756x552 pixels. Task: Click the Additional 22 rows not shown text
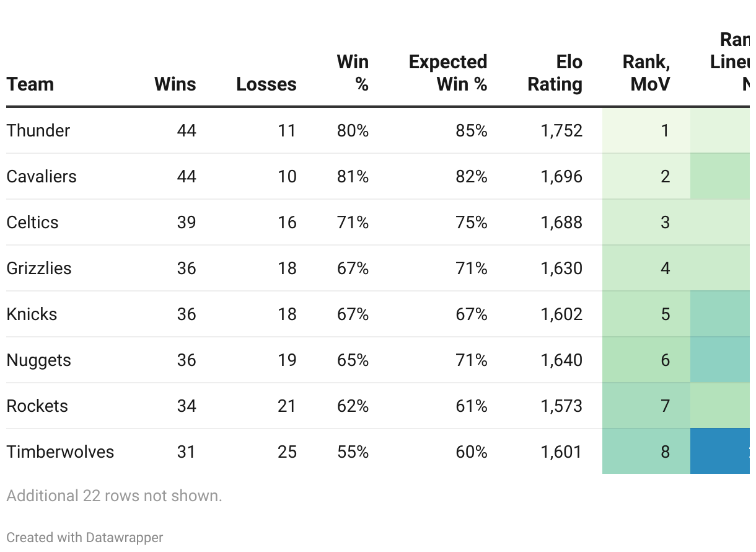[114, 496]
